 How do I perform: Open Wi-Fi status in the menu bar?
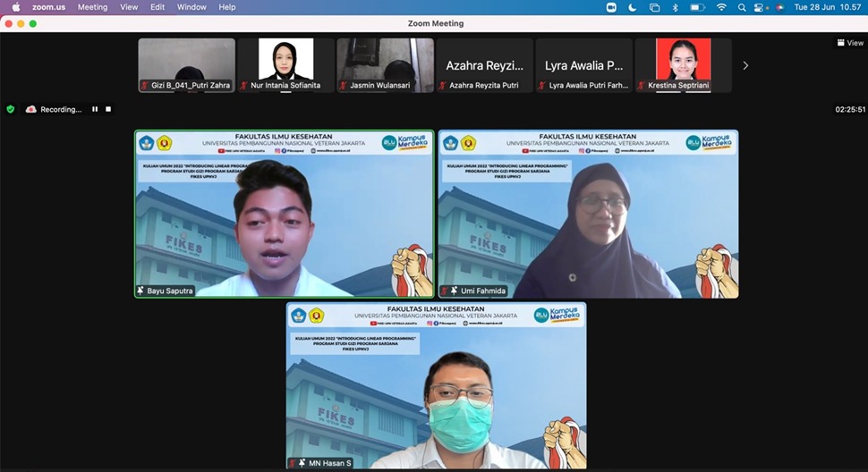[721, 7]
